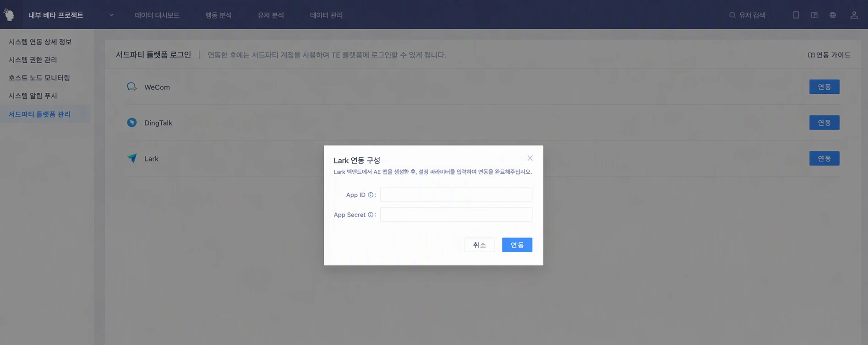Click the 유저 검색 search text
Image resolution: width=868 pixels, height=345 pixels.
[x=752, y=15]
